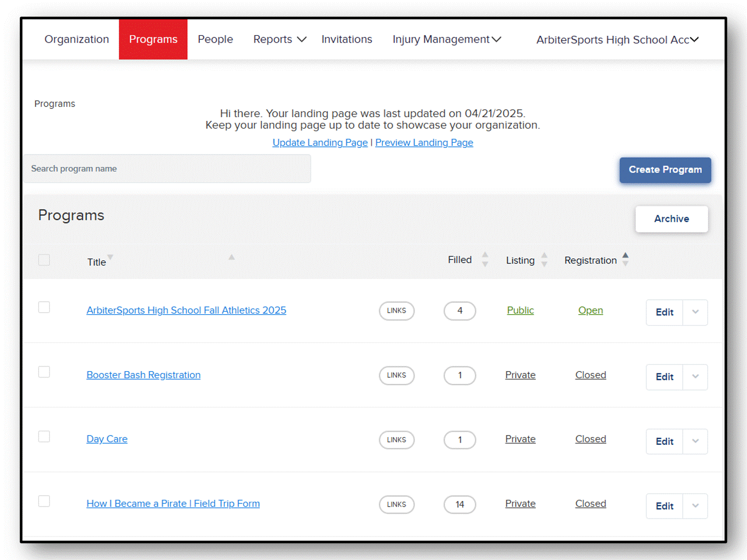Image resolution: width=747 pixels, height=560 pixels.
Task: Go to the People tab
Action: click(x=215, y=39)
